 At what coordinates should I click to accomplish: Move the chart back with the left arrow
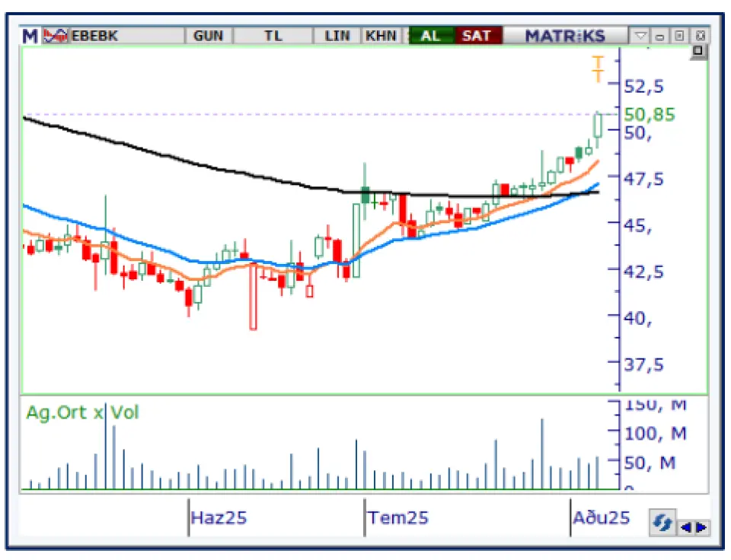tap(685, 527)
